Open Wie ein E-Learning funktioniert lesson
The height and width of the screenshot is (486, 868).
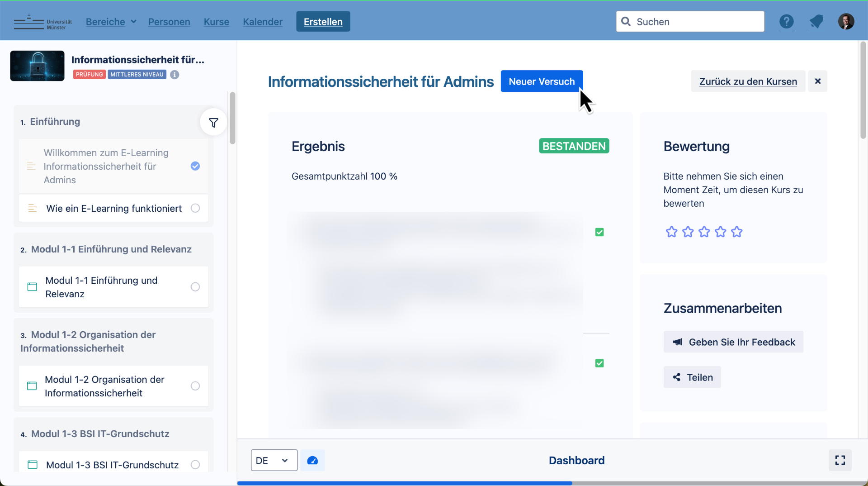coord(113,209)
